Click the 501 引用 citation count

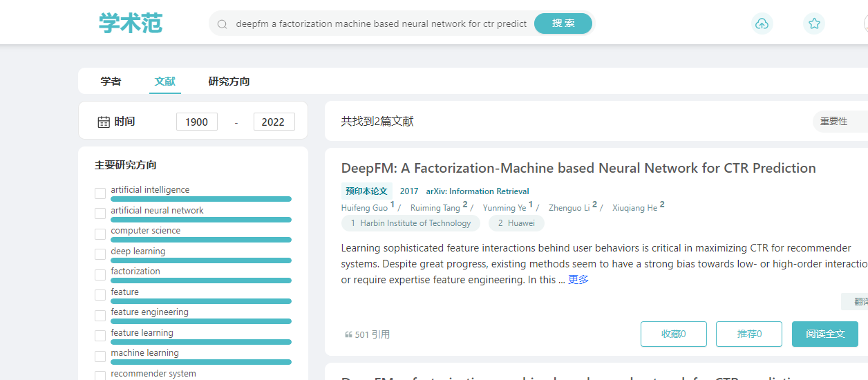click(x=372, y=334)
